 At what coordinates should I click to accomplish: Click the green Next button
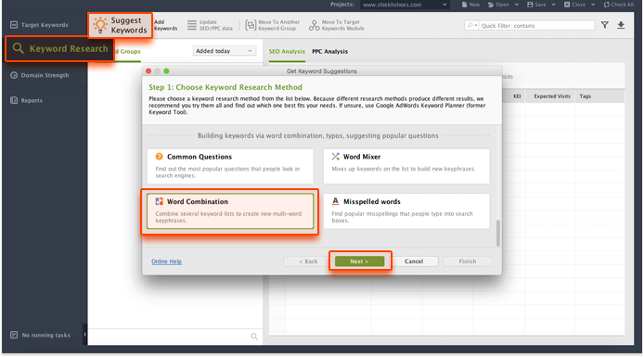click(359, 261)
